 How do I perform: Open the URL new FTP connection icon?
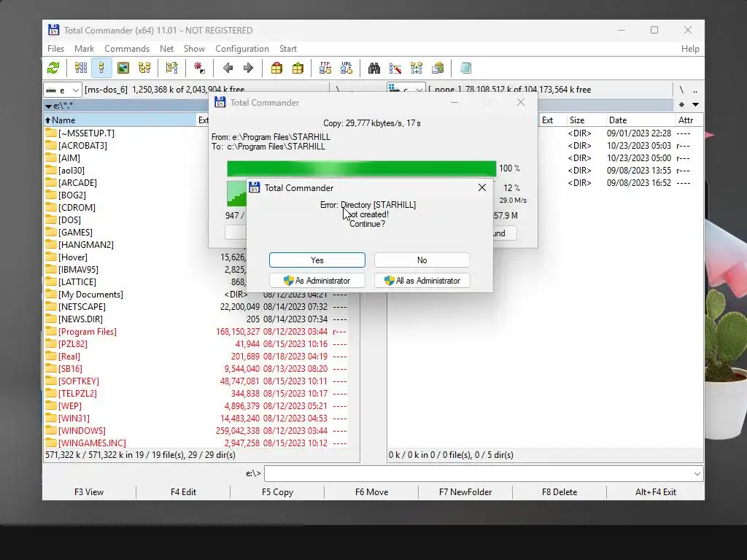[x=347, y=68]
